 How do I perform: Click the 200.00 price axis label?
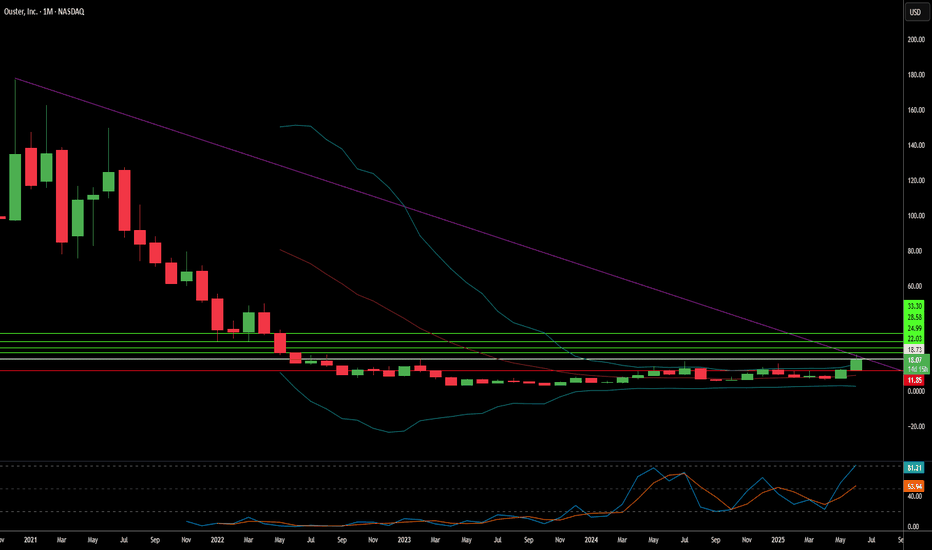(x=916, y=40)
